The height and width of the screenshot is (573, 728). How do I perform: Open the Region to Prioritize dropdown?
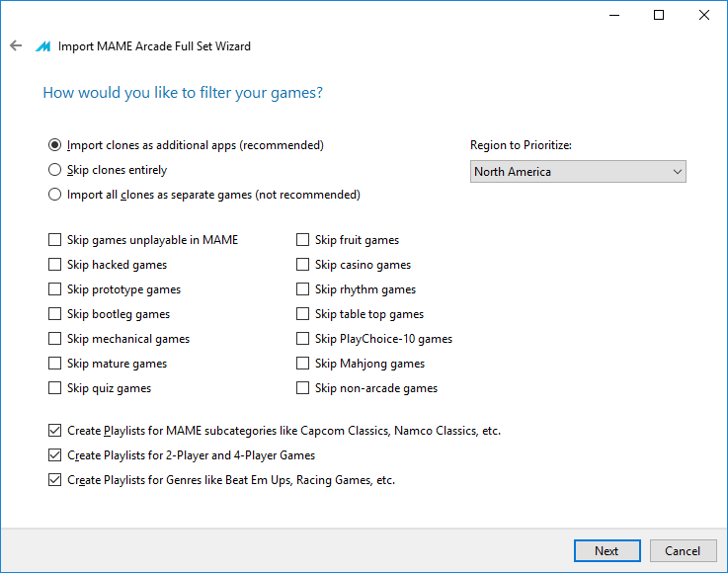[x=578, y=172]
